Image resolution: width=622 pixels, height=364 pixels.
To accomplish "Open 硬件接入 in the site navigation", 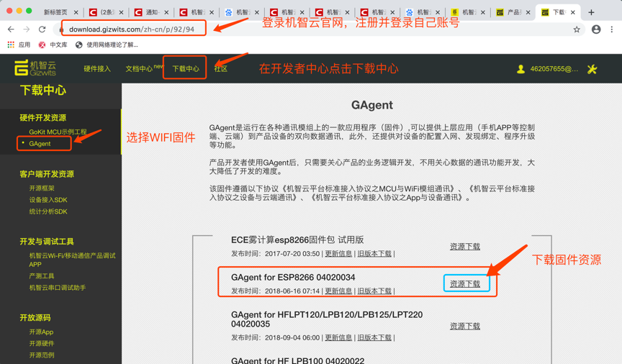I will coord(97,69).
